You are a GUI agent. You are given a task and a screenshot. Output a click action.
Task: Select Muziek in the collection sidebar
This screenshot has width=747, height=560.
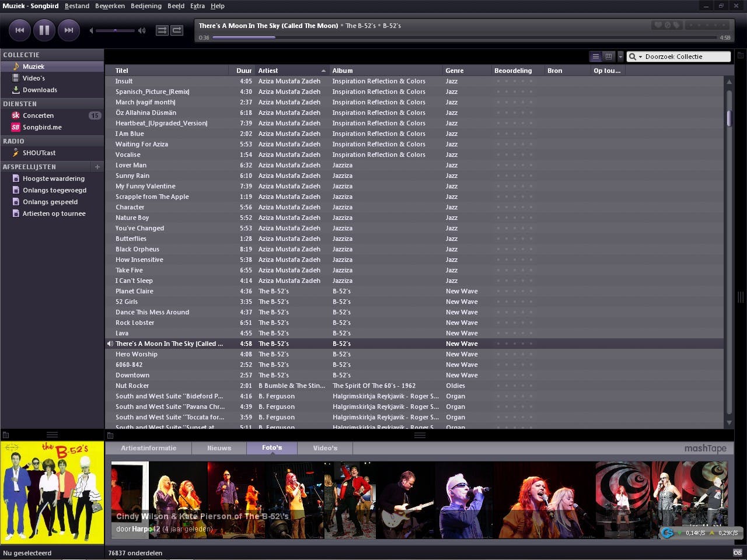[52, 66]
